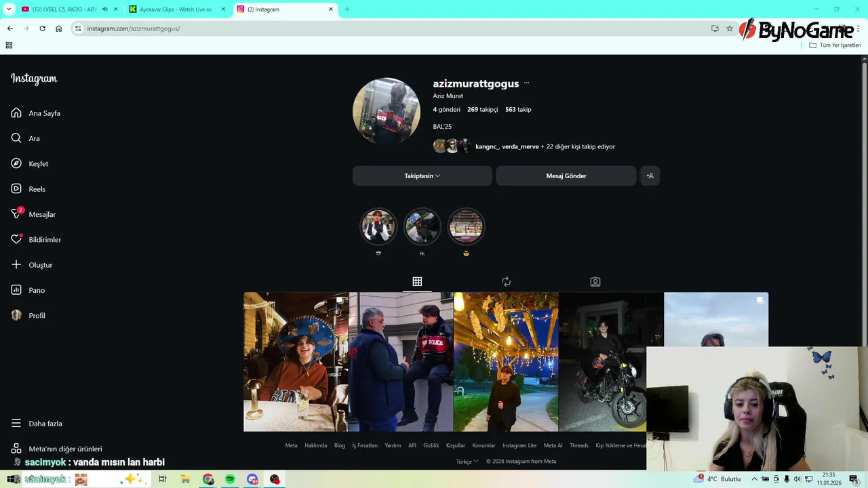This screenshot has width=868, height=488.
Task: Click the Instagram Lite footer link
Action: 519,445
